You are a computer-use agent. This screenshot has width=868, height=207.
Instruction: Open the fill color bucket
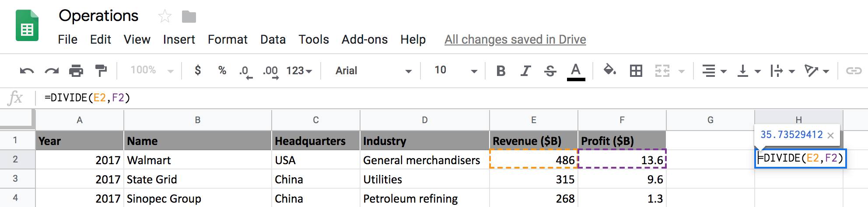pyautogui.click(x=609, y=70)
